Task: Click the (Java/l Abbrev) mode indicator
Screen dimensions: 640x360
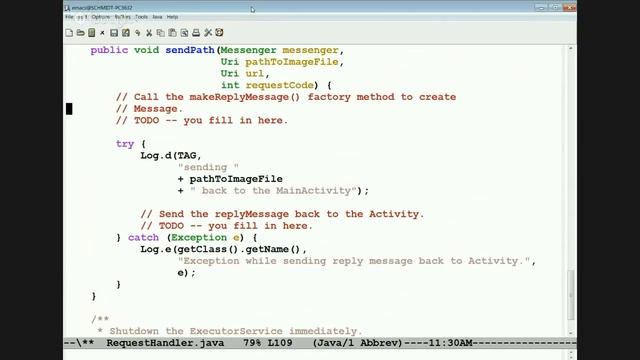Action: click(x=358, y=343)
